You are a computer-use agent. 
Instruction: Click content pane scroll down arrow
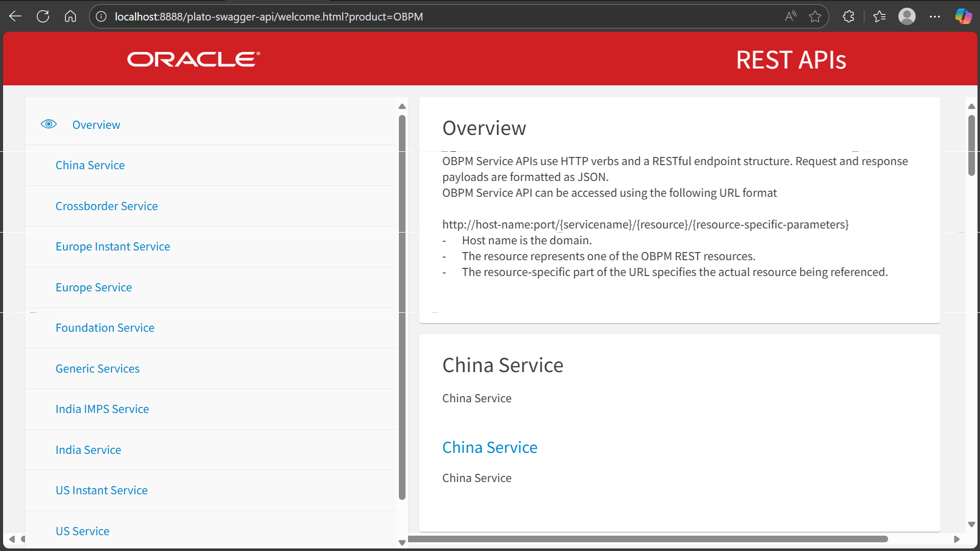click(971, 524)
